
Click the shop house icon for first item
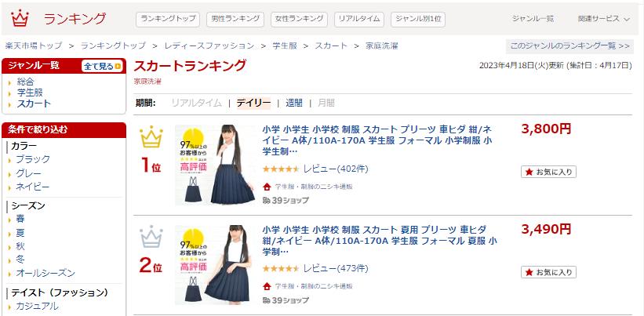267,187
